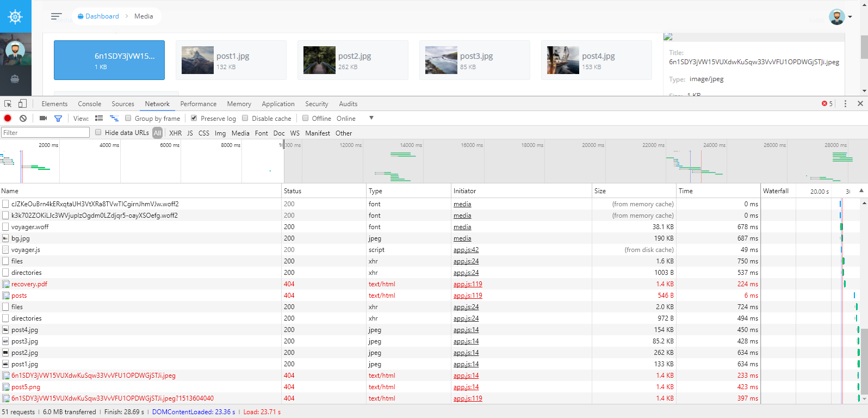This screenshot has width=868, height=418.
Task: Sort by the Size column header
Action: tap(634, 191)
